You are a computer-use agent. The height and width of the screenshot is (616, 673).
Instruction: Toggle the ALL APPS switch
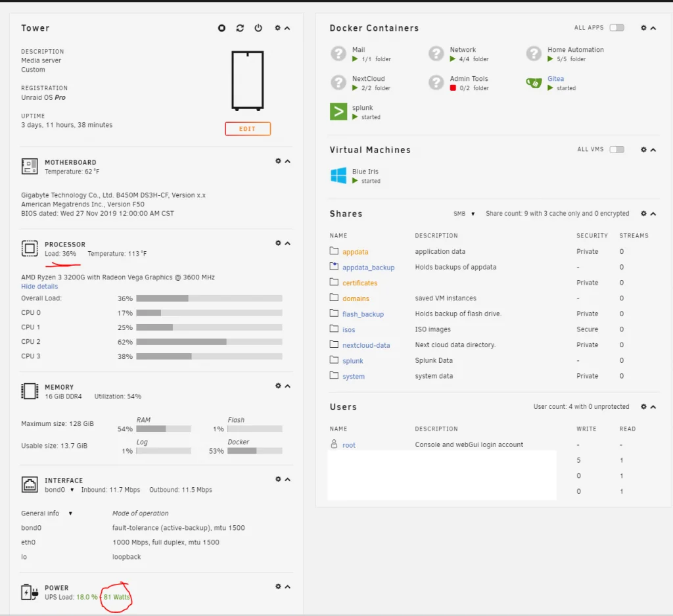[616, 28]
